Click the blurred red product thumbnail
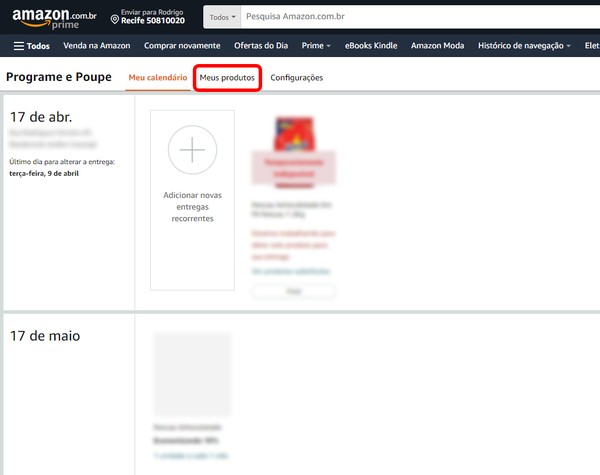This screenshot has height=475, width=600. click(293, 152)
